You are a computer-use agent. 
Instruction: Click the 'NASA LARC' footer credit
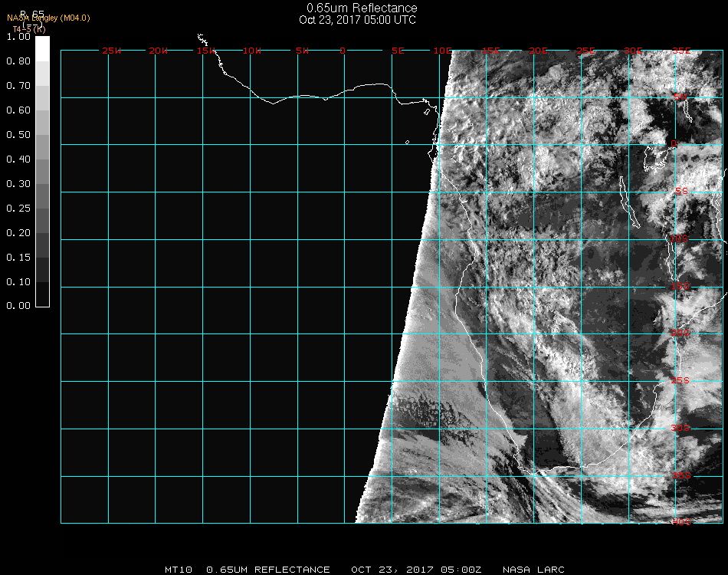(x=533, y=570)
